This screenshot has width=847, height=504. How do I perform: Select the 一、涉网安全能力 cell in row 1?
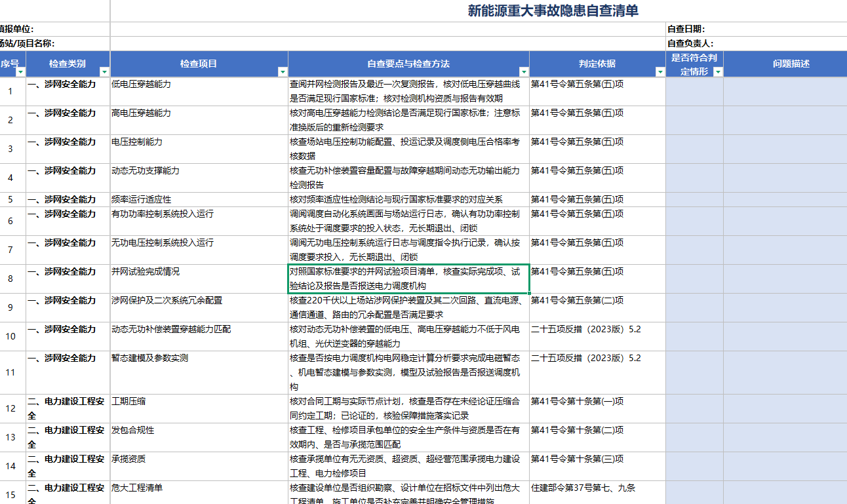pyautogui.click(x=68, y=91)
